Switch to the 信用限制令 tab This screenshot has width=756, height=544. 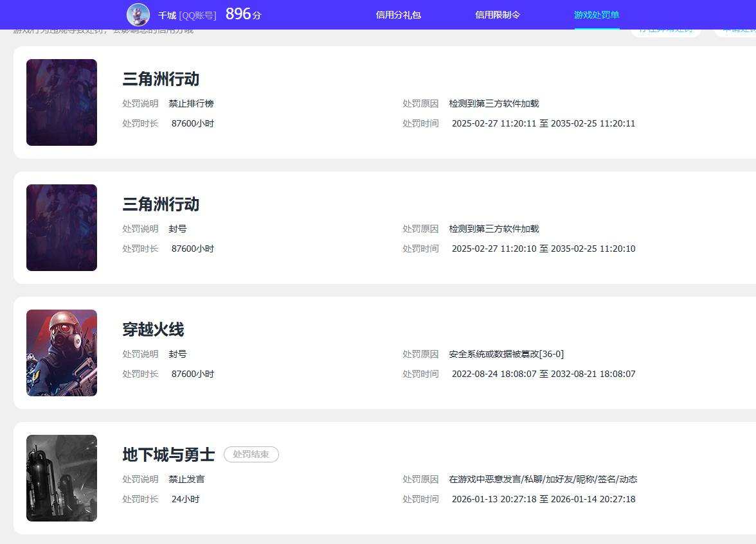coord(498,15)
